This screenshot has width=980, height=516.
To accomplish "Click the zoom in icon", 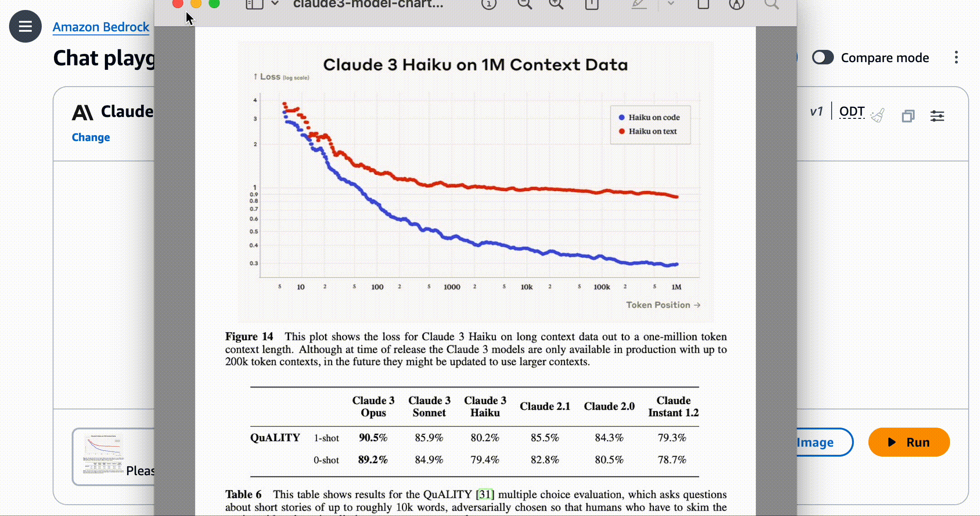I will (x=557, y=5).
